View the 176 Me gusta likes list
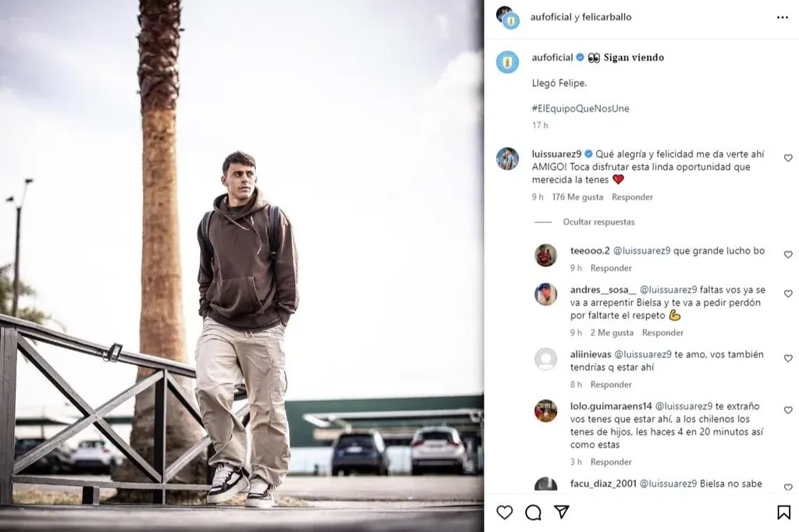Screen dimensions: 799x532 click(x=577, y=197)
